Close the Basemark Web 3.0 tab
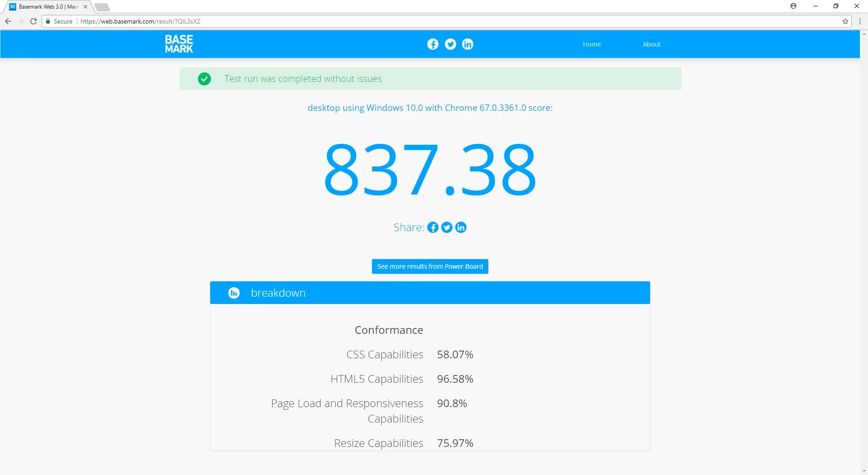Image resolution: width=868 pixels, height=475 pixels. click(x=85, y=7)
